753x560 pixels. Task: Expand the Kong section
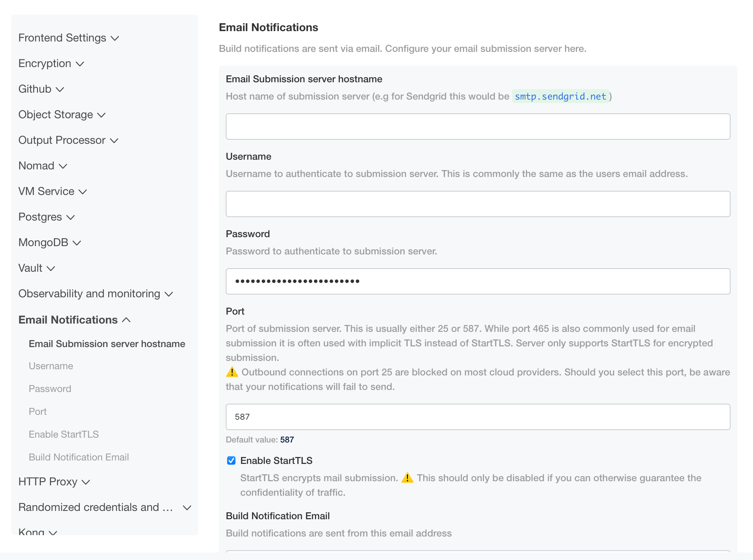pos(38,532)
